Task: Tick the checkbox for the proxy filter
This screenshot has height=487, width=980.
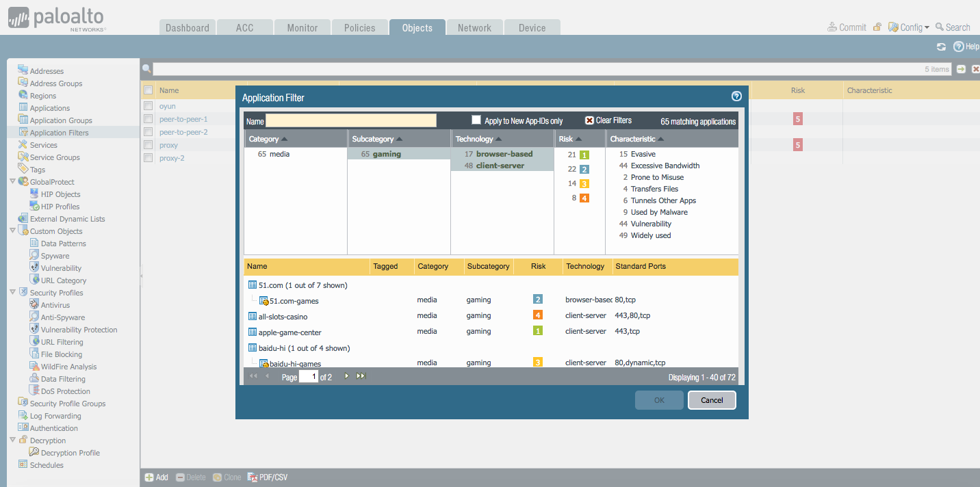Action: 148,145
